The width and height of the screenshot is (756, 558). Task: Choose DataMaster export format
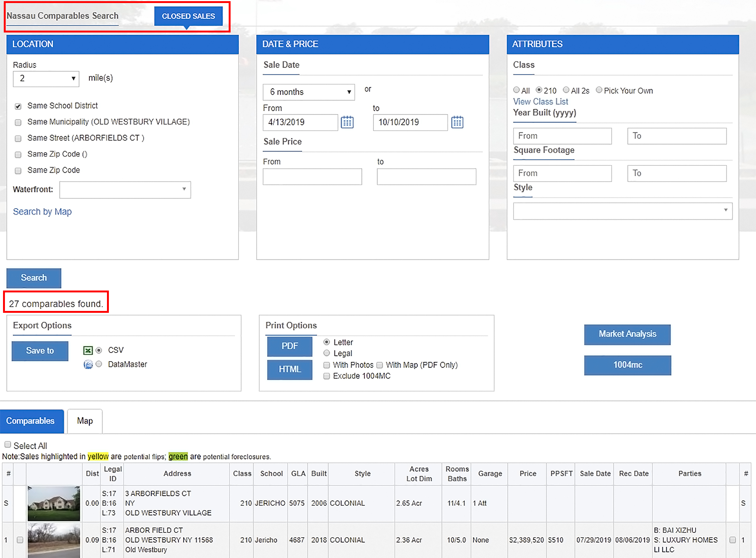99,364
